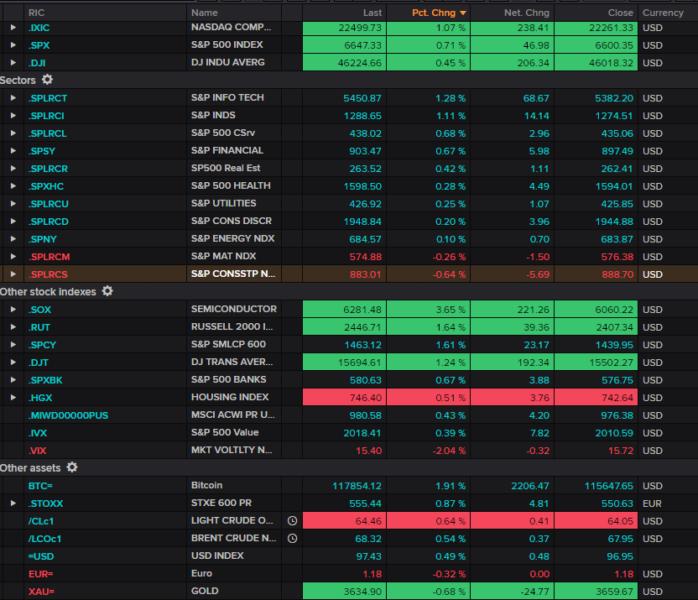Viewport: 698px width, 600px height.
Task: Open the .SPXBK ticker link
Action: pos(45,380)
